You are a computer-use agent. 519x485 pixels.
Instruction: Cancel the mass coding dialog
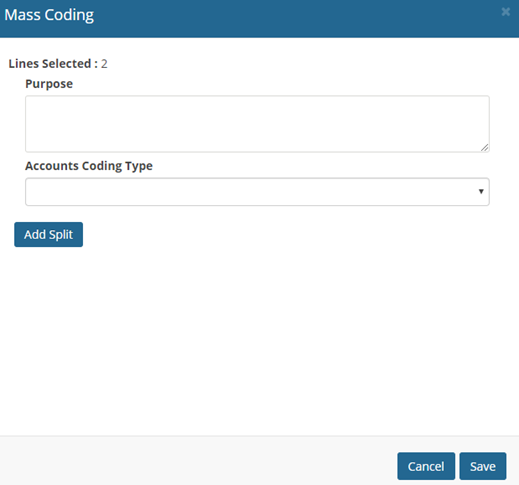click(426, 466)
